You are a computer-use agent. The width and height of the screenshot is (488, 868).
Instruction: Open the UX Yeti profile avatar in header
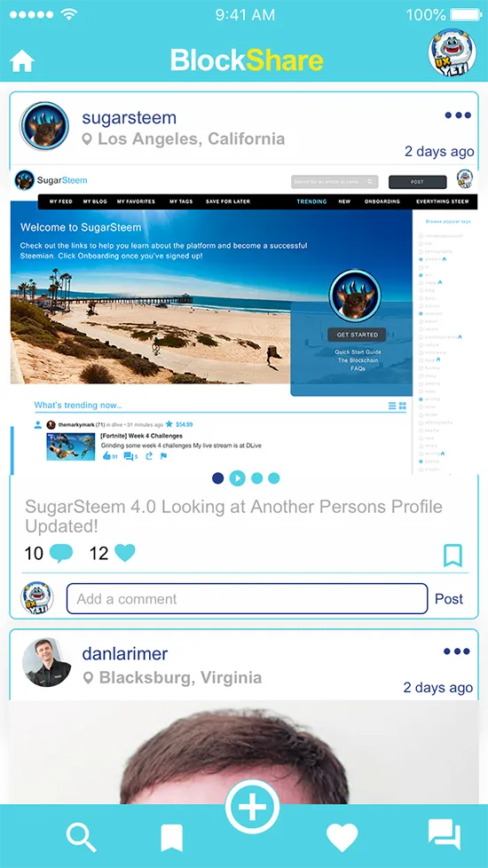coord(452,52)
